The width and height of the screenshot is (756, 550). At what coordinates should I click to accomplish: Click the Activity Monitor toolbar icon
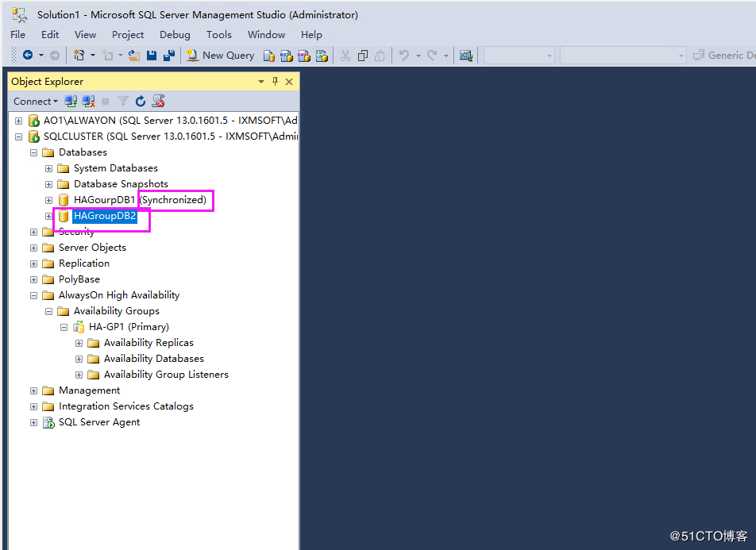[x=466, y=55]
